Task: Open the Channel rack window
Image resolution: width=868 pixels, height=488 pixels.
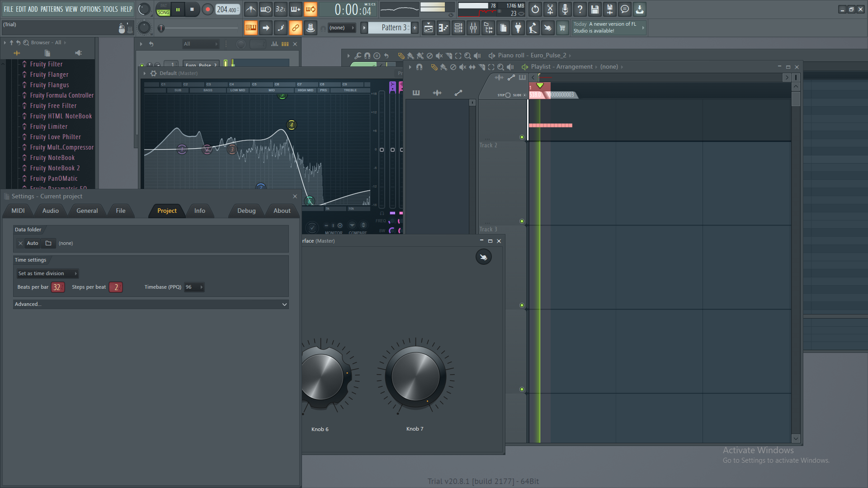Action: pyautogui.click(x=458, y=28)
